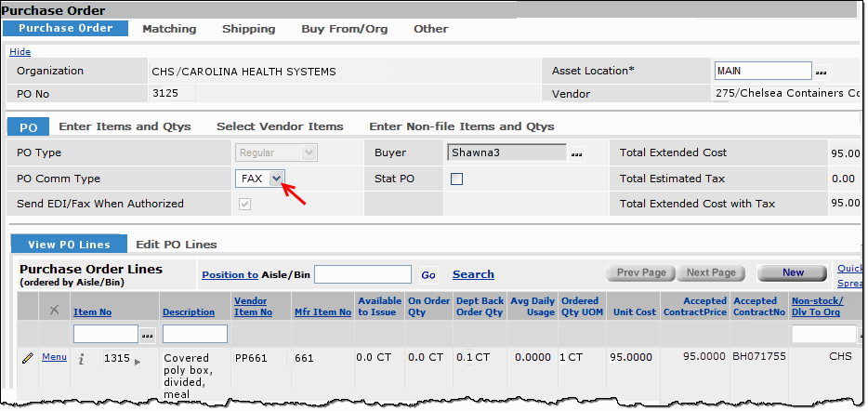Open the Menu link for item 1315
Viewport: 868px width, 411px height.
click(54, 357)
